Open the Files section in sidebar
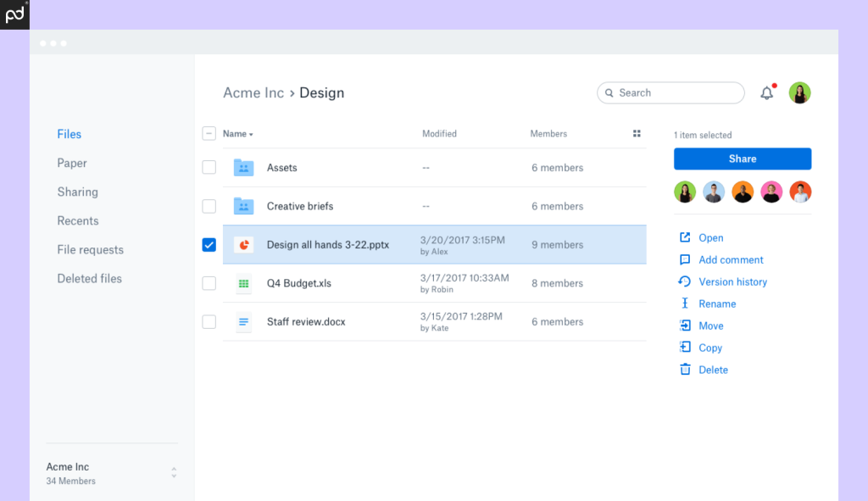868x501 pixels. click(x=70, y=134)
